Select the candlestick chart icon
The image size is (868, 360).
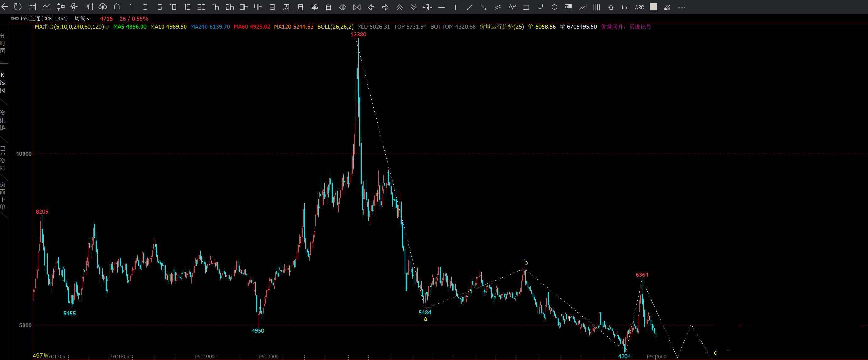[60, 7]
